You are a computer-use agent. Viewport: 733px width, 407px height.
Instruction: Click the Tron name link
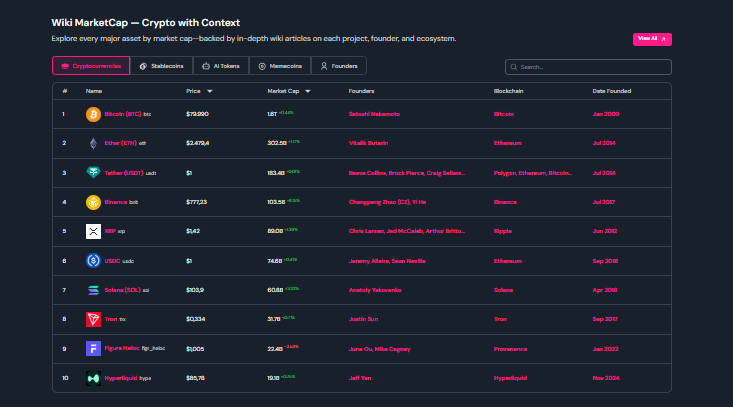click(x=111, y=319)
